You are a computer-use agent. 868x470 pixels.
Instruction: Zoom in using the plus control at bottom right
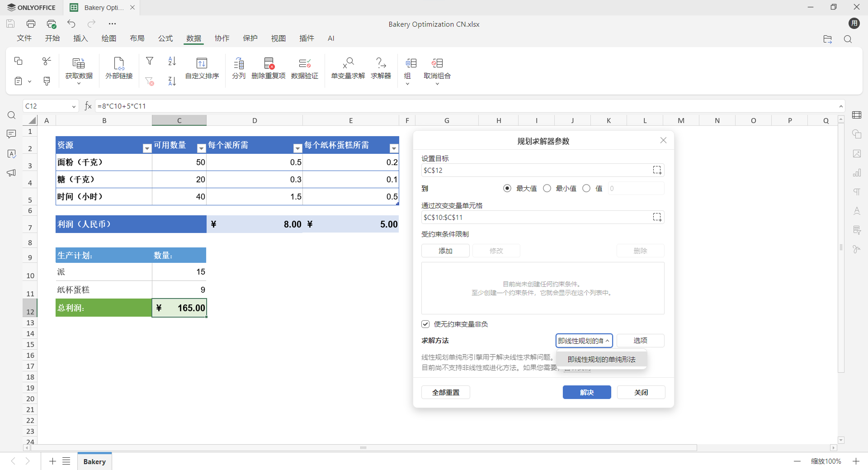(857, 461)
